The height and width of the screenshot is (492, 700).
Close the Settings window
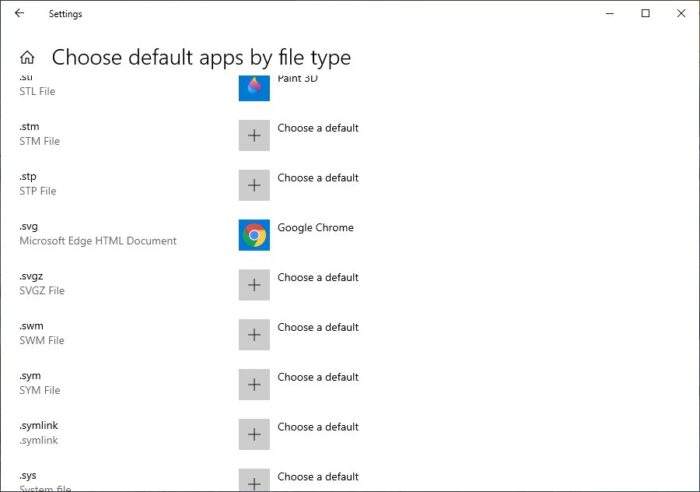coord(681,13)
